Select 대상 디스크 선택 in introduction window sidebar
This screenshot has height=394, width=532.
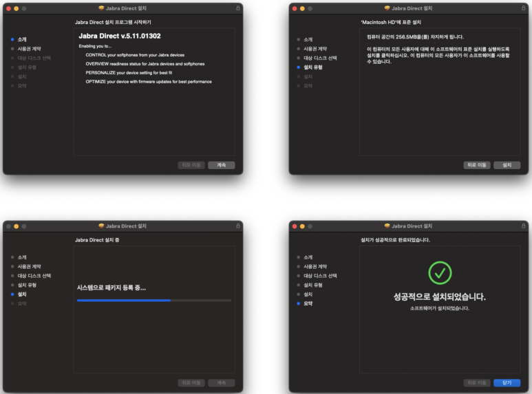(x=34, y=58)
